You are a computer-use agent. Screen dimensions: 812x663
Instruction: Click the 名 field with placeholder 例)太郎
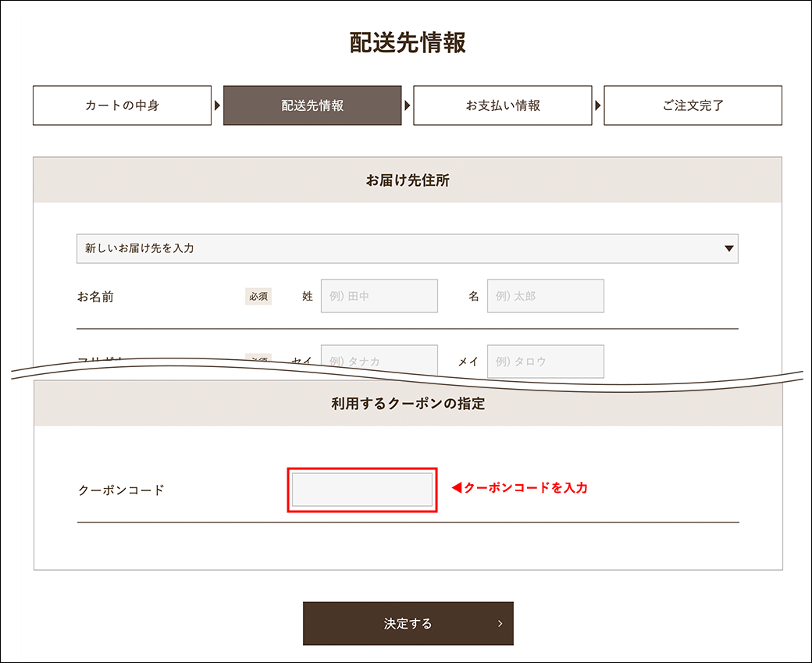pyautogui.click(x=545, y=296)
